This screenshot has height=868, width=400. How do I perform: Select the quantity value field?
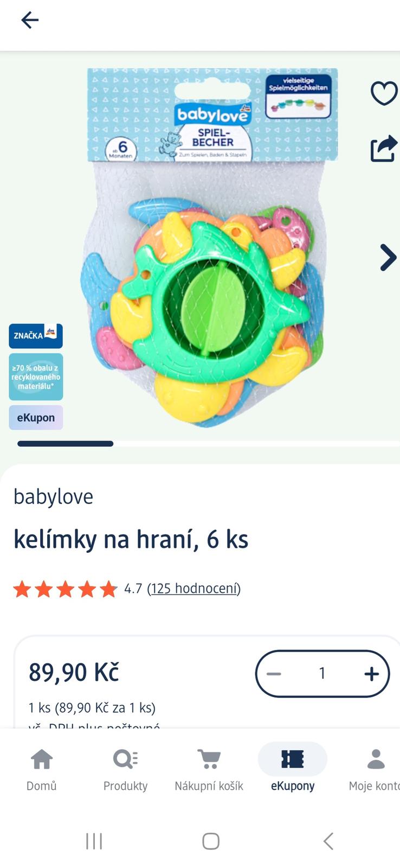point(322,674)
